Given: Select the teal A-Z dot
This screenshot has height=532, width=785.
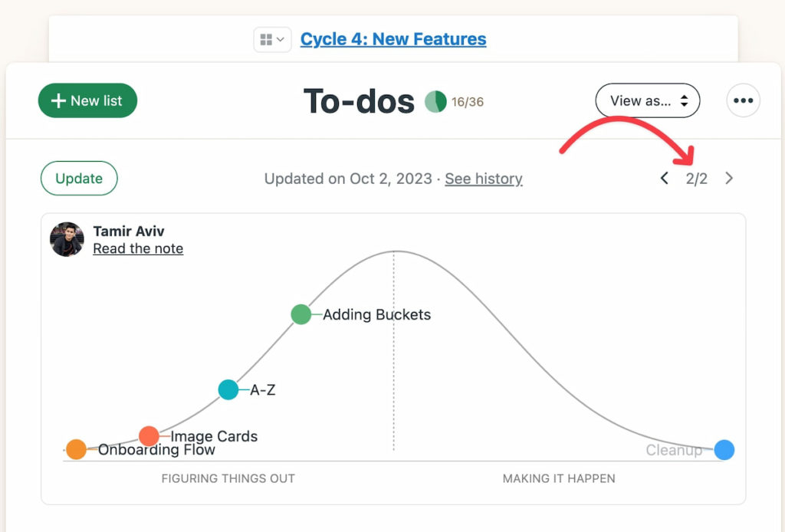Looking at the screenshot, I should coord(228,389).
